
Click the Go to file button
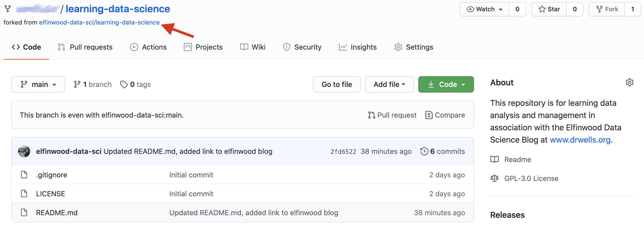click(x=337, y=84)
